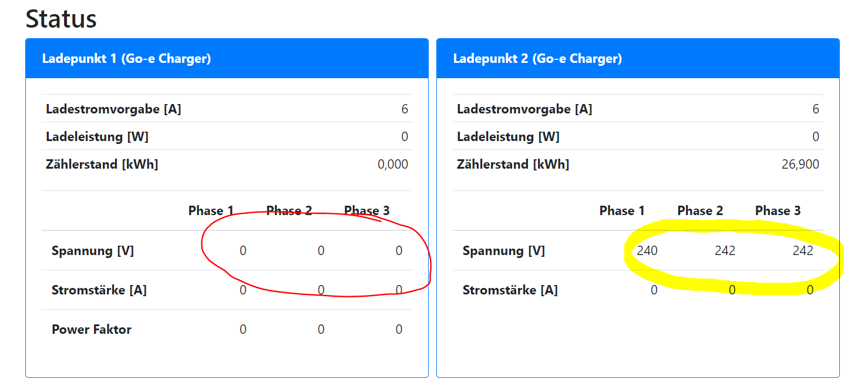Click Phase 2 column header in Ladepunkt 2
The image size is (868, 382).
(700, 210)
